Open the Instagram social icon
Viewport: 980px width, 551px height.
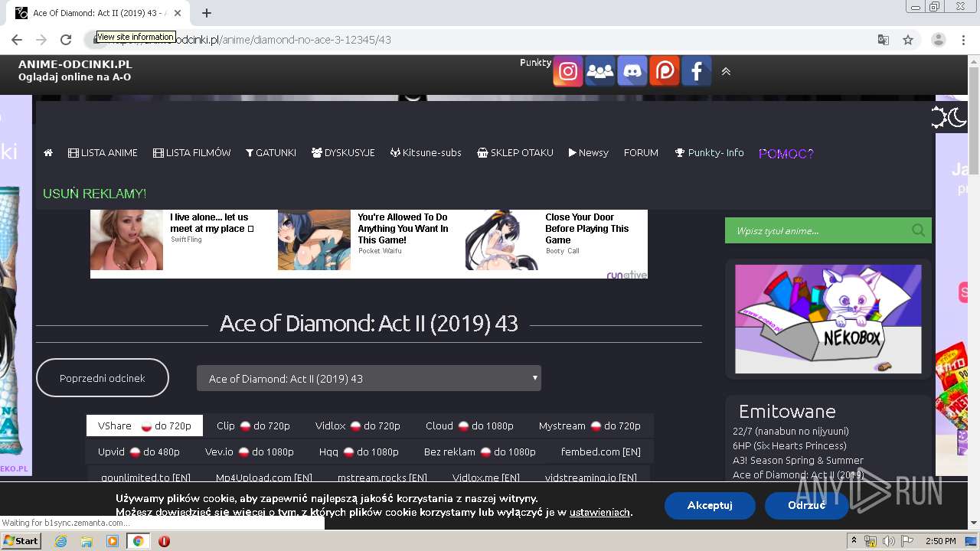pos(567,71)
